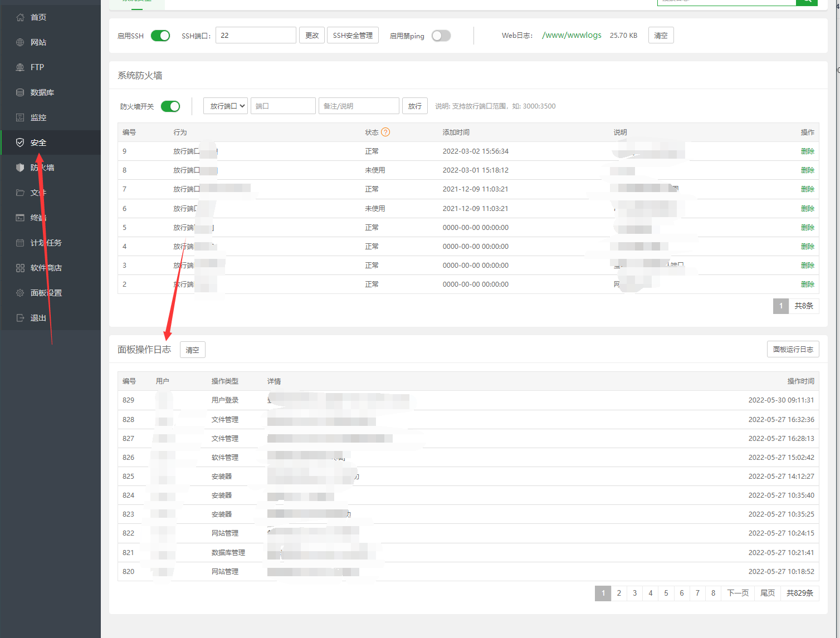Turn off the firewall switch
Viewport: 840px width, 638px height.
[170, 106]
